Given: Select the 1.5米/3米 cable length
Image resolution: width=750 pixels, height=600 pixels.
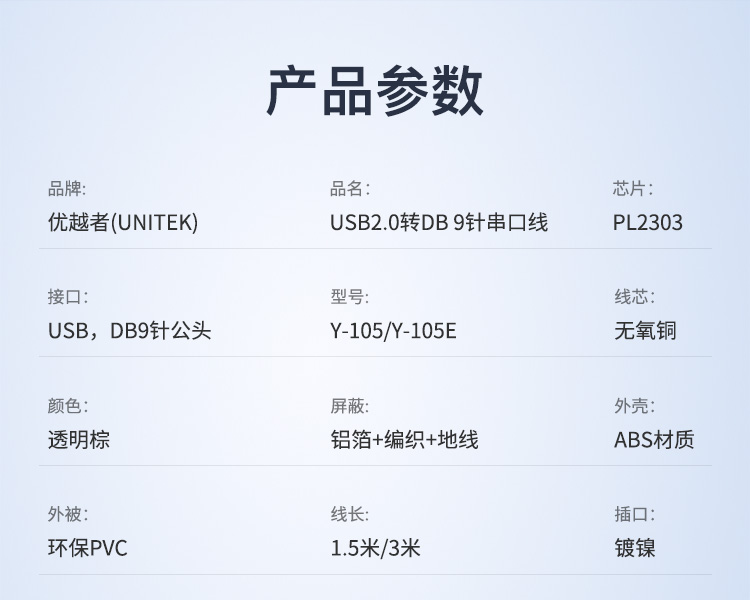Looking at the screenshot, I should [x=375, y=548].
